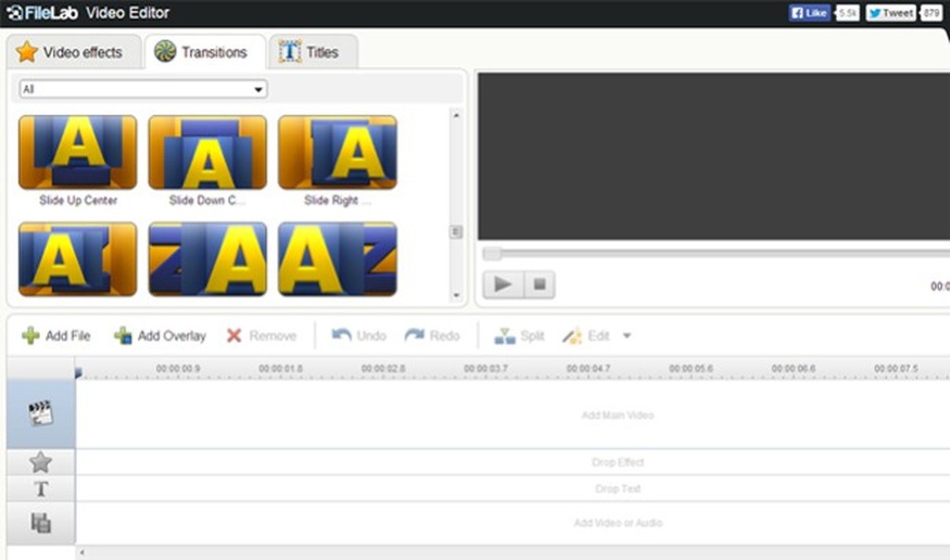Image resolution: width=950 pixels, height=560 pixels.
Task: Select the star effects track icon
Action: (40, 462)
